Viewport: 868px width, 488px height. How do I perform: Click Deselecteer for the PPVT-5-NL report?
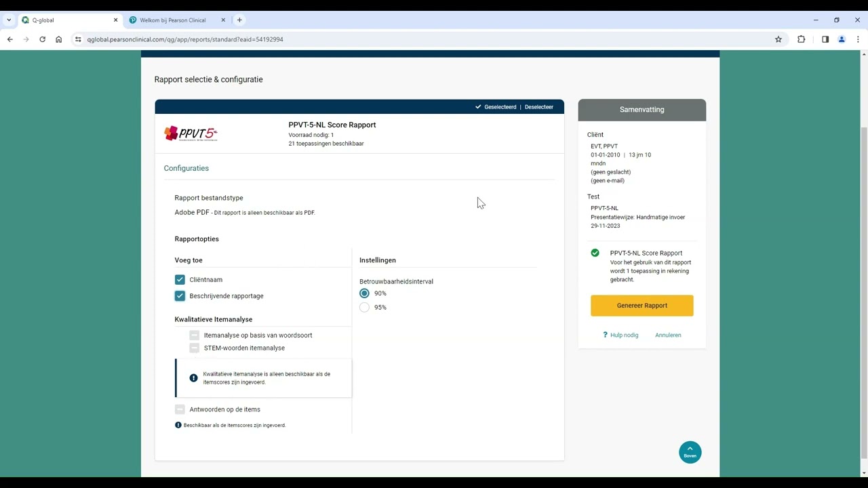(x=539, y=107)
